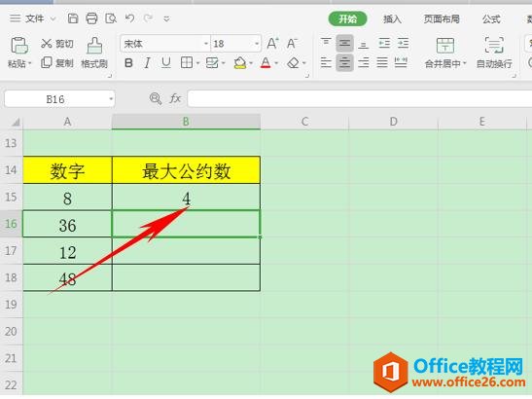This screenshot has width=532, height=399.
Task: Justify text alignment icon
Action: coord(382,63)
